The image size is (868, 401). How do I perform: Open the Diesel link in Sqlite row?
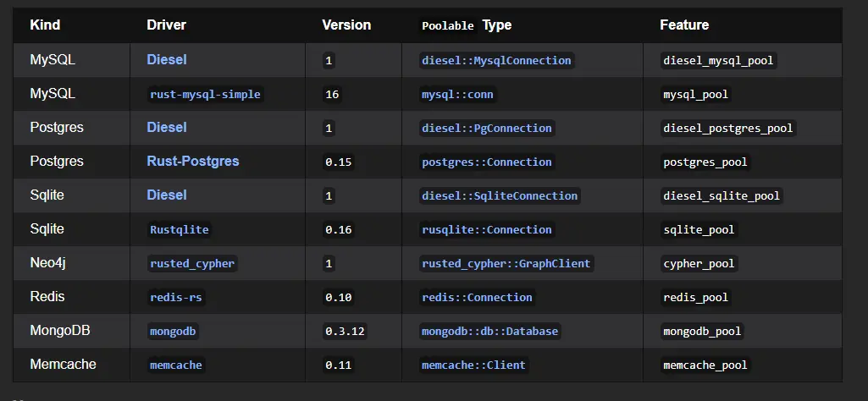coord(167,195)
